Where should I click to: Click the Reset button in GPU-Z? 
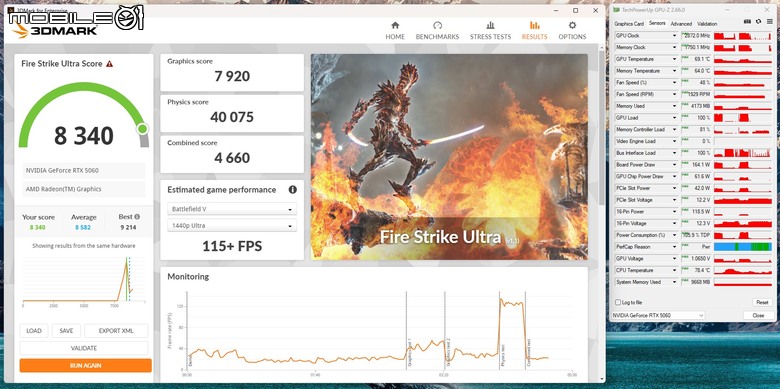coord(762,302)
